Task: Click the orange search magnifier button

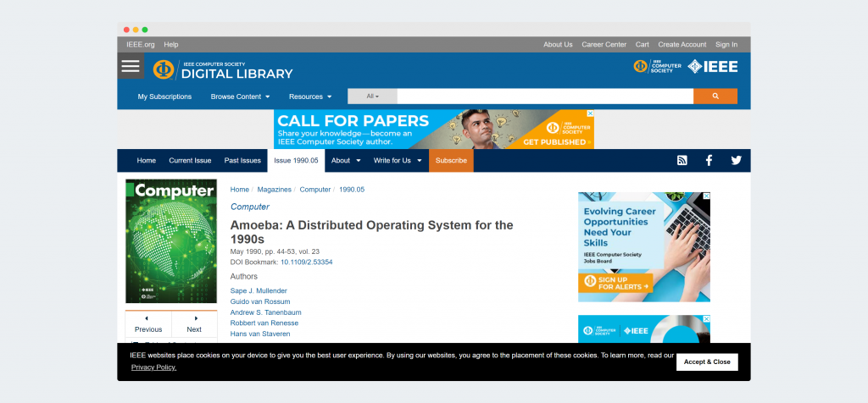Action: tap(715, 97)
